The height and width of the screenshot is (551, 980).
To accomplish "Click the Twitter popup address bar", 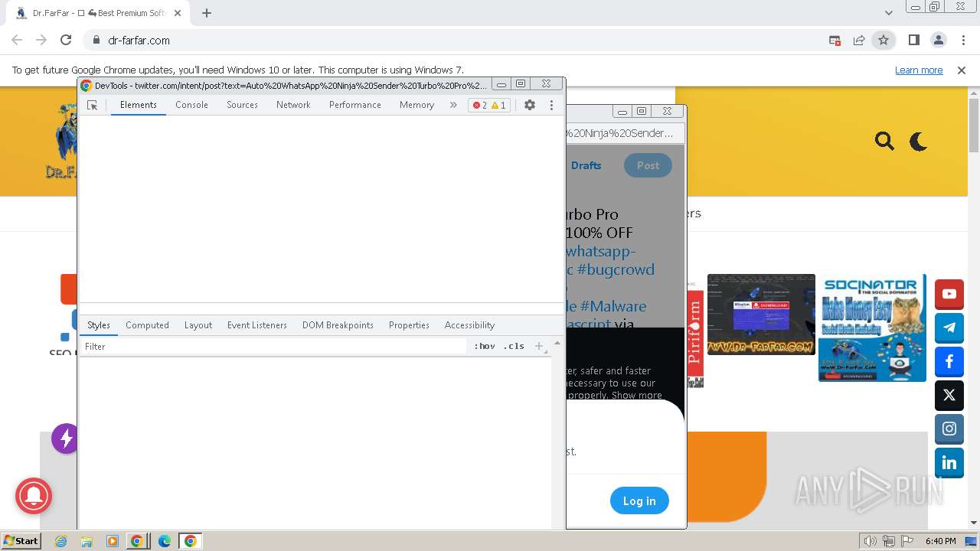I will point(623,133).
